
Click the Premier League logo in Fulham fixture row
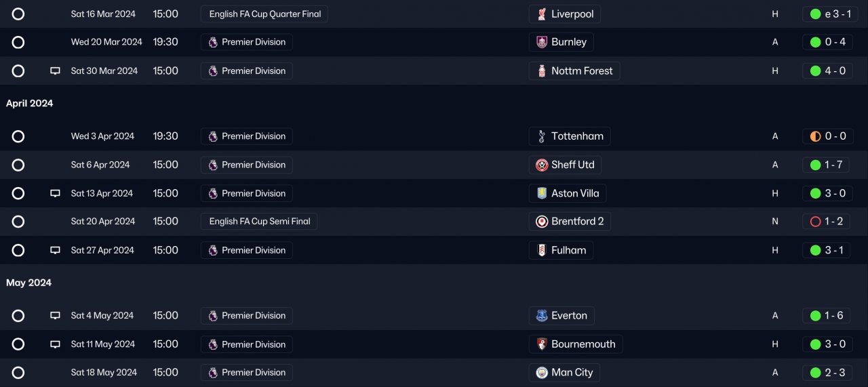coord(213,250)
